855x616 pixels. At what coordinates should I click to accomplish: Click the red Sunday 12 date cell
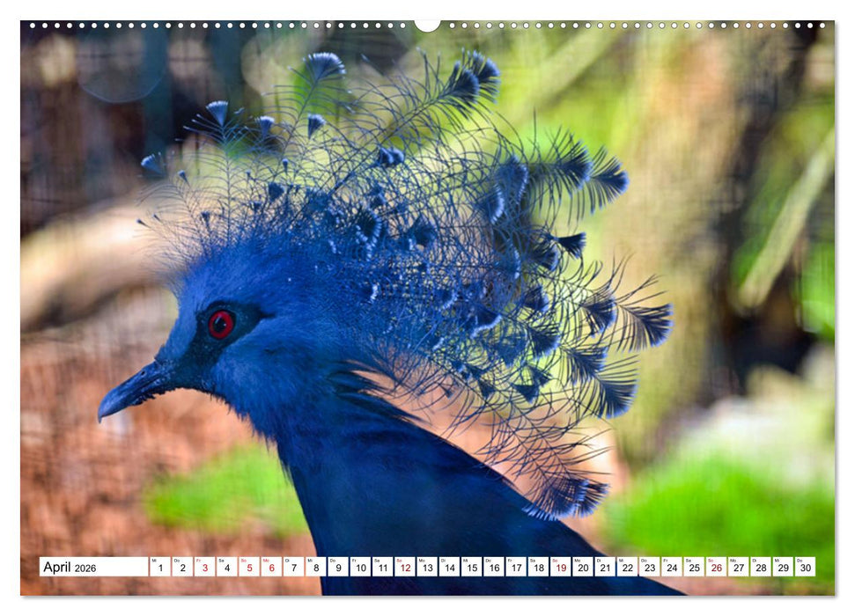point(403,567)
